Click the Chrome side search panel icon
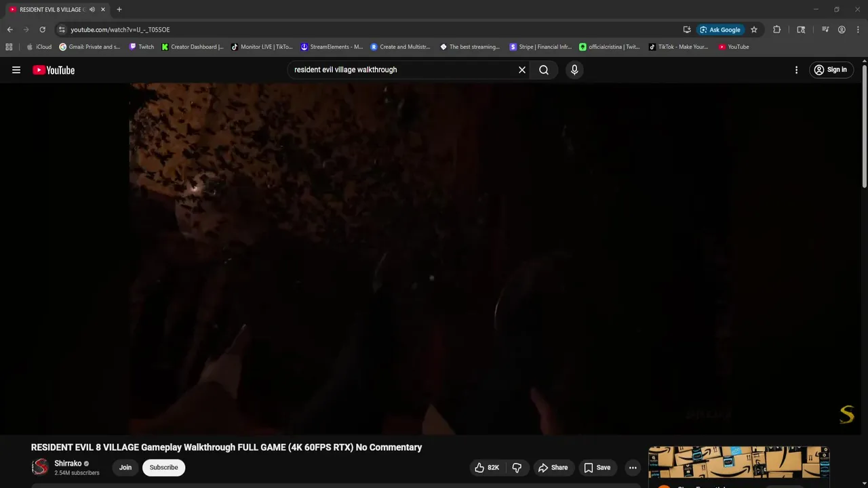This screenshot has width=868, height=488. [801, 30]
